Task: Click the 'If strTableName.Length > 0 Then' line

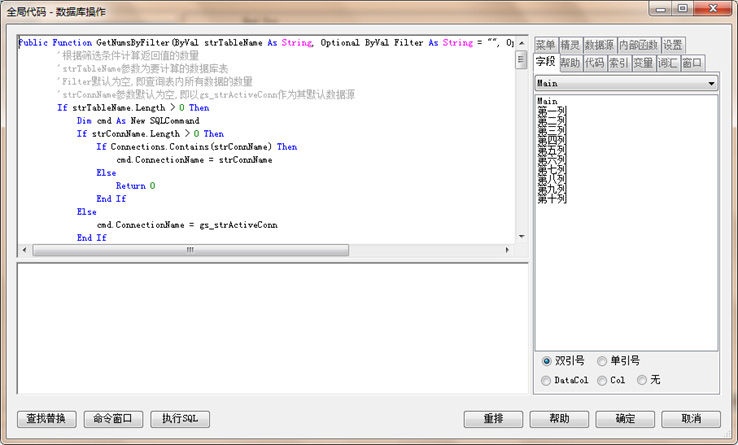Action: point(133,108)
